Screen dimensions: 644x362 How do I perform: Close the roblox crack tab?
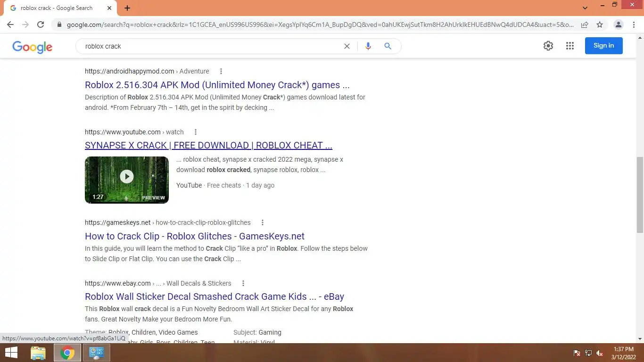click(x=109, y=8)
